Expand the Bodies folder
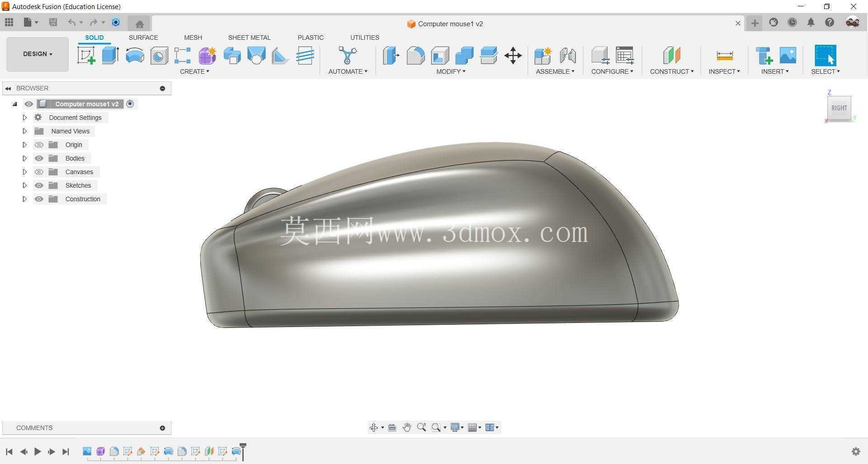 (x=25, y=158)
